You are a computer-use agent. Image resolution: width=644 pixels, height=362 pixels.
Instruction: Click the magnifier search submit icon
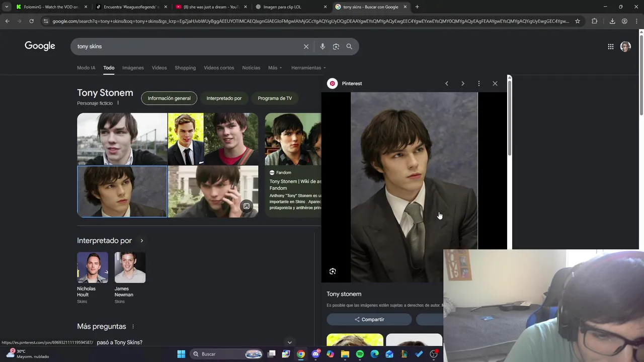click(x=349, y=46)
